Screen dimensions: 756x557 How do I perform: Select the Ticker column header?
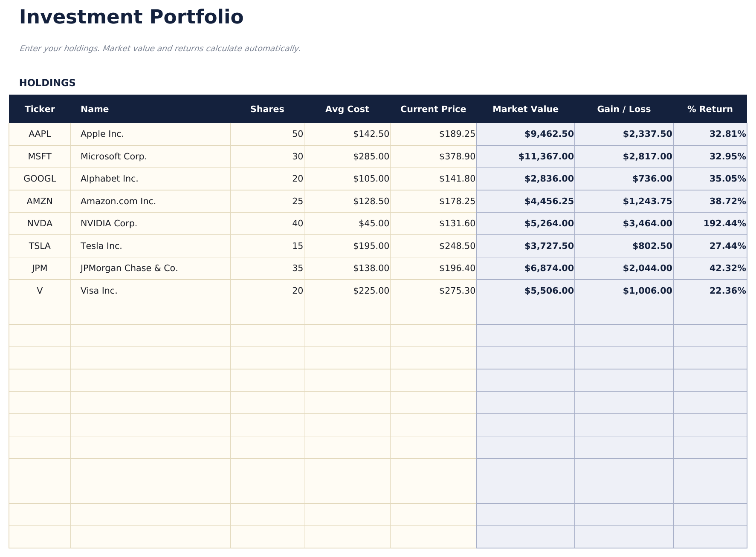(40, 109)
